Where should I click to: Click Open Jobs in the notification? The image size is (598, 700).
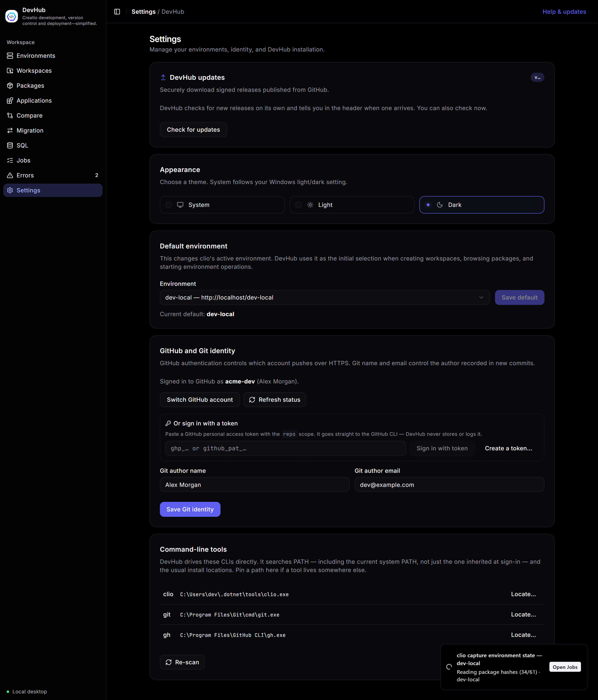point(565,667)
